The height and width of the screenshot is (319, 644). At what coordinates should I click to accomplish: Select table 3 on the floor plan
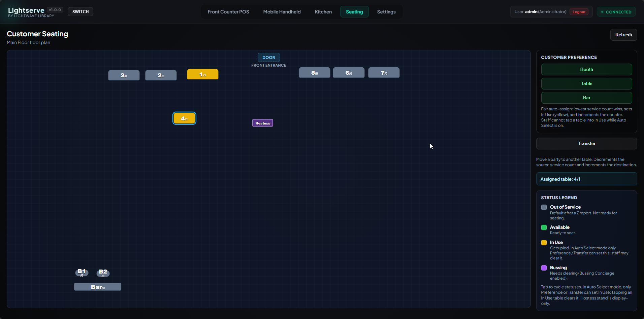click(x=124, y=75)
